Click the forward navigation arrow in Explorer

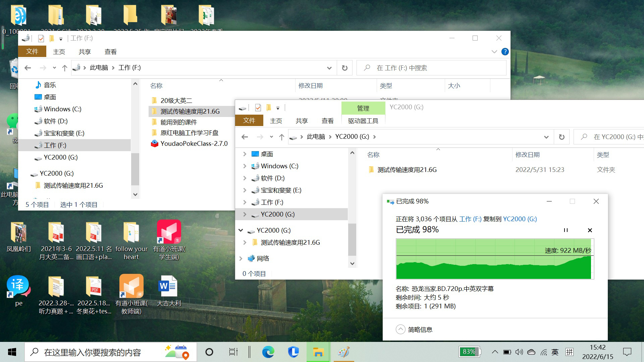(43, 68)
